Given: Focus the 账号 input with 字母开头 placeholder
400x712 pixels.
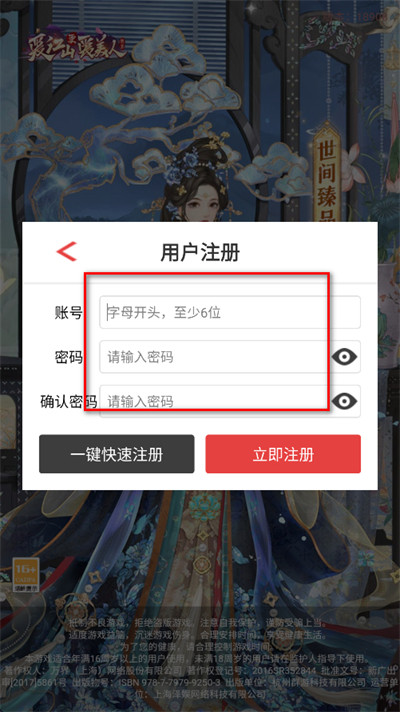Looking at the screenshot, I should (230, 312).
